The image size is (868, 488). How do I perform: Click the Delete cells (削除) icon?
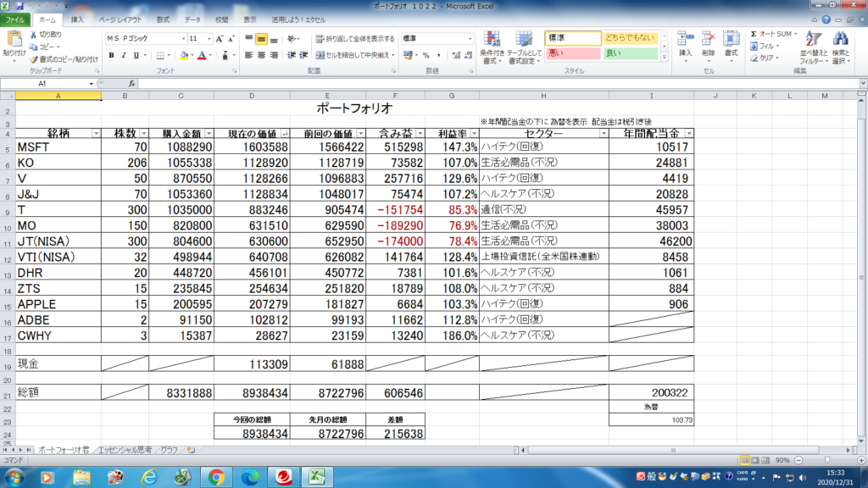[x=708, y=39]
